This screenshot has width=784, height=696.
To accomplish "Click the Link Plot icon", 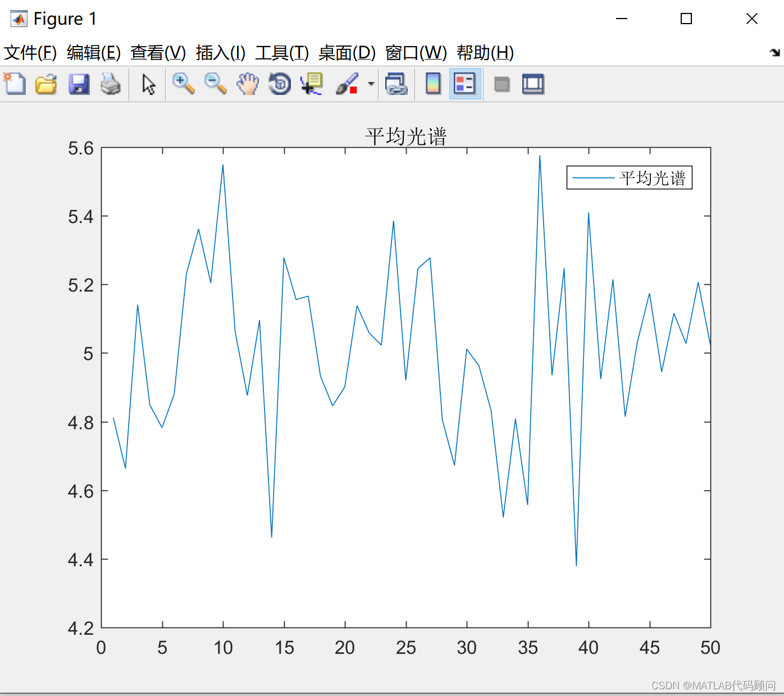I will pyautogui.click(x=396, y=84).
